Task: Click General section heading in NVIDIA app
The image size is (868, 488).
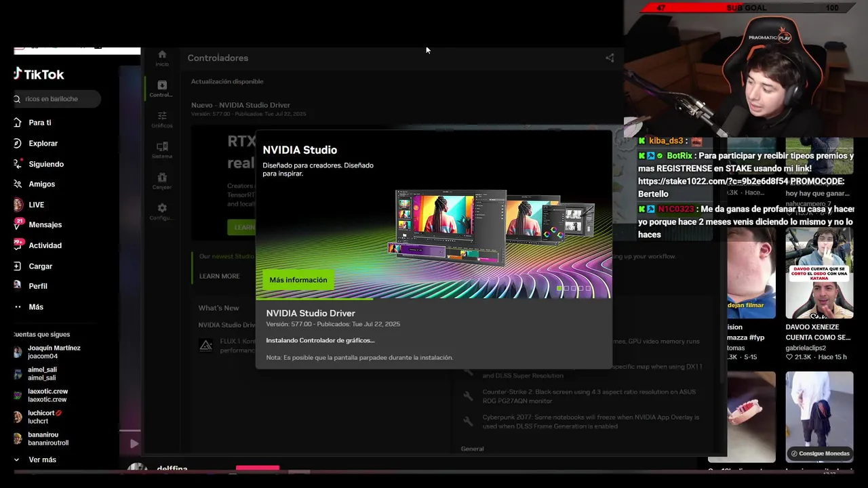Action: (x=473, y=449)
